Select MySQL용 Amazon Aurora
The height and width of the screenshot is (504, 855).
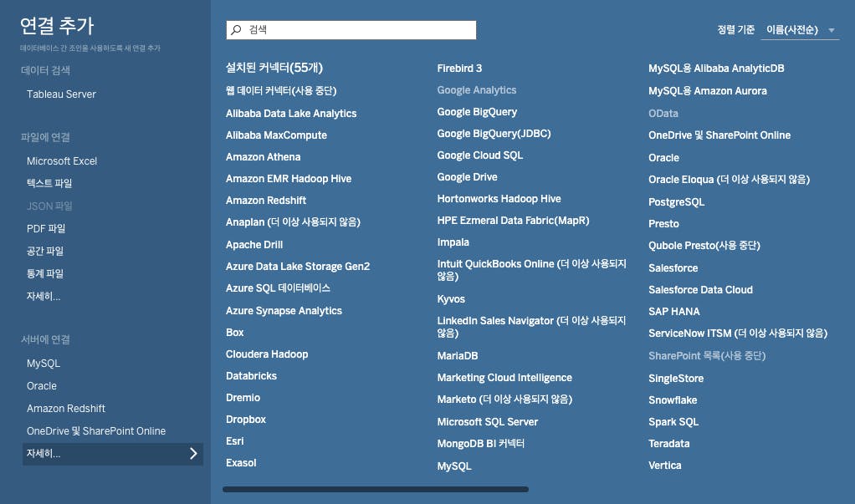707,91
